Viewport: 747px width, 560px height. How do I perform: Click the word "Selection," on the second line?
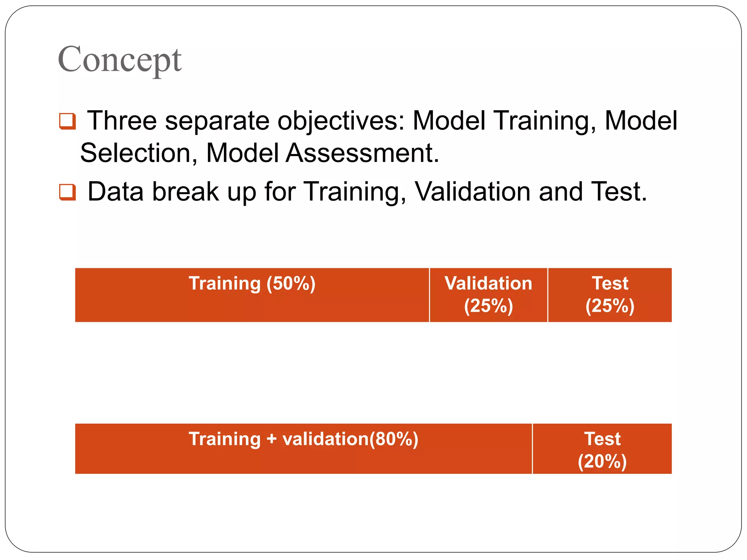(139, 153)
